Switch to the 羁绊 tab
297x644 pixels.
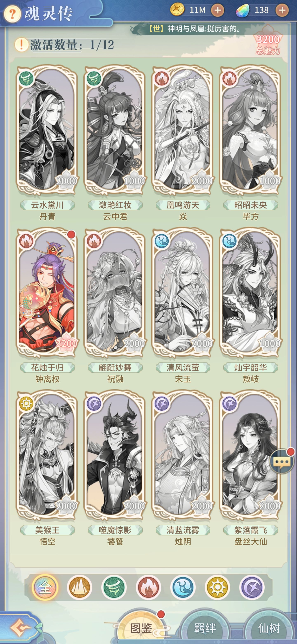(x=205, y=628)
